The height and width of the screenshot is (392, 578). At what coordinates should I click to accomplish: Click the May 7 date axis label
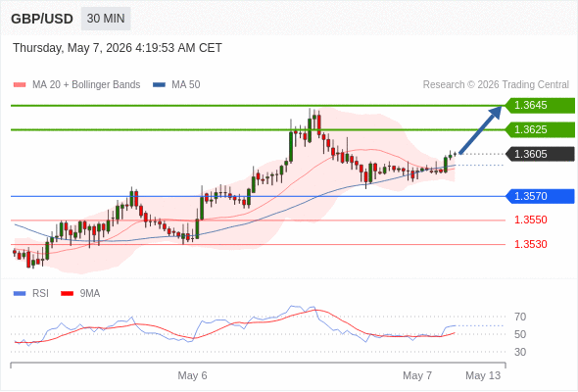(417, 375)
